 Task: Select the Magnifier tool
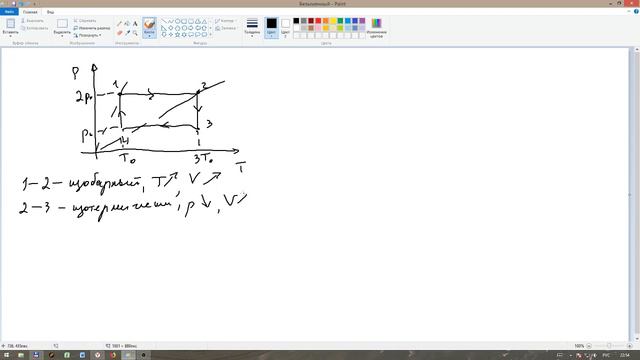point(135,33)
